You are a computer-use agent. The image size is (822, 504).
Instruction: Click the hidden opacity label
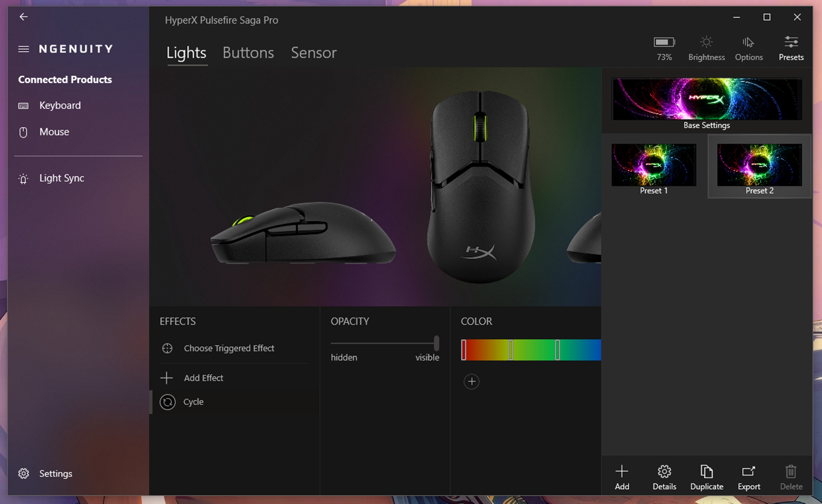(344, 358)
